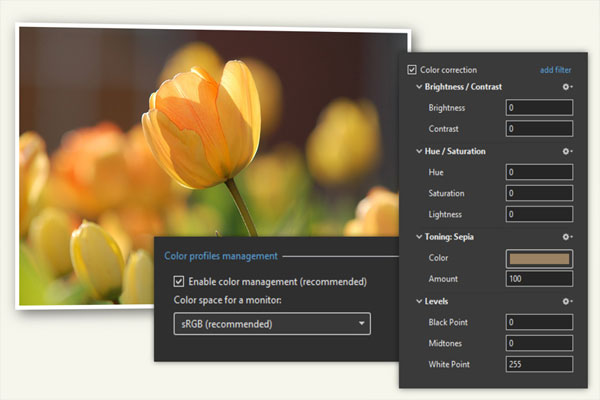The width and height of the screenshot is (600, 400).
Task: Disable Enable color management checkbox
Action: pyautogui.click(x=179, y=281)
